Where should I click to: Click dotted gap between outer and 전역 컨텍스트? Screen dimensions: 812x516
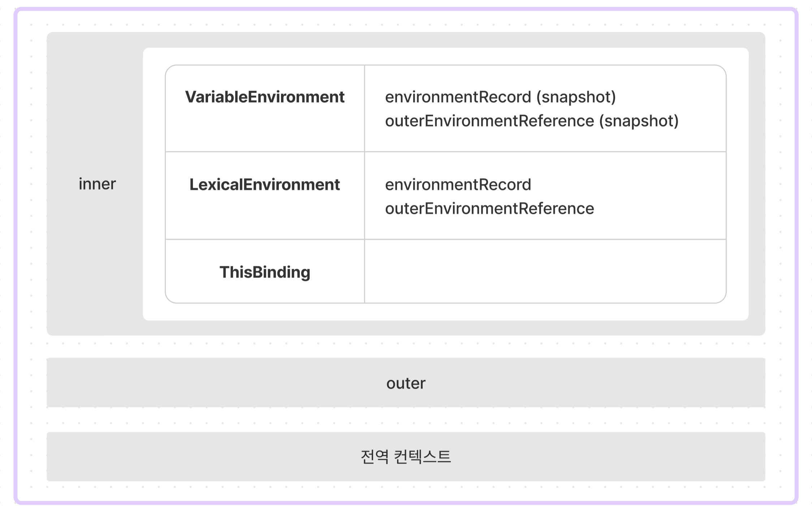(x=406, y=420)
